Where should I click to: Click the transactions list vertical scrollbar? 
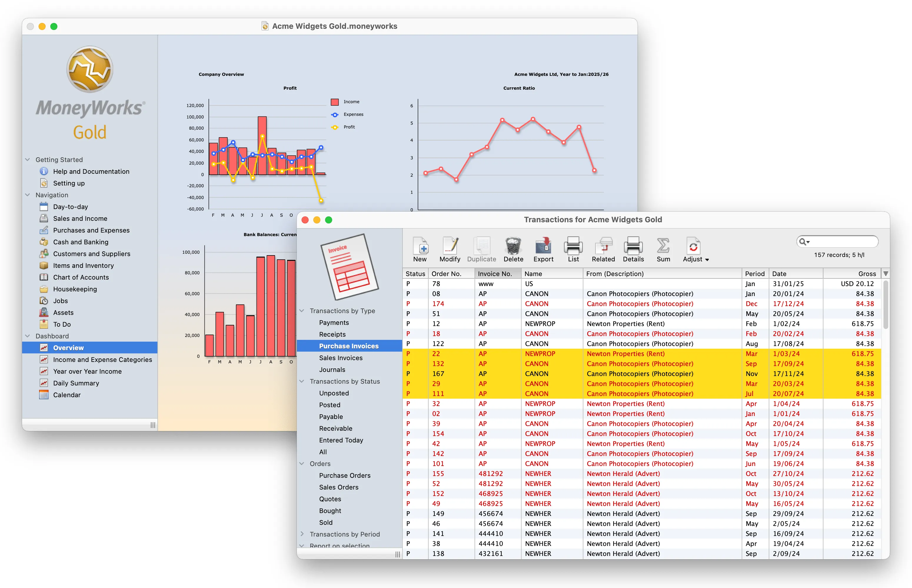(886, 304)
